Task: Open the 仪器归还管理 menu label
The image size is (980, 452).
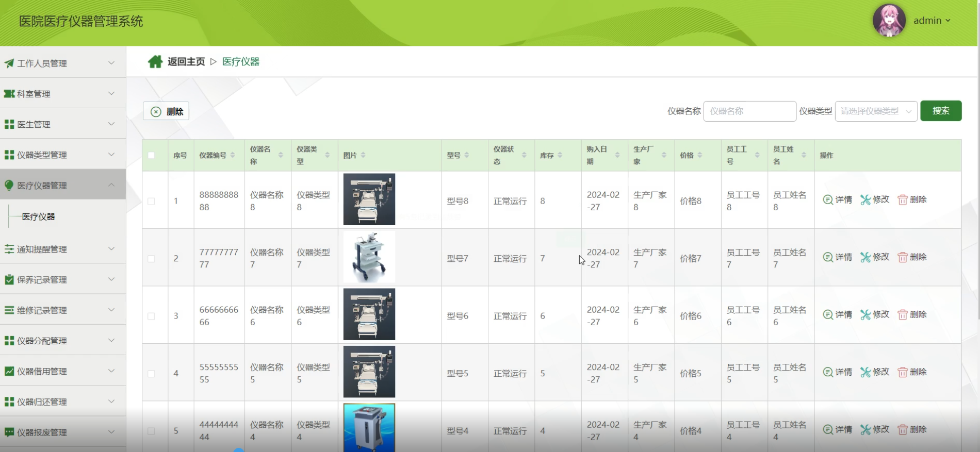Action: pyautogui.click(x=42, y=402)
